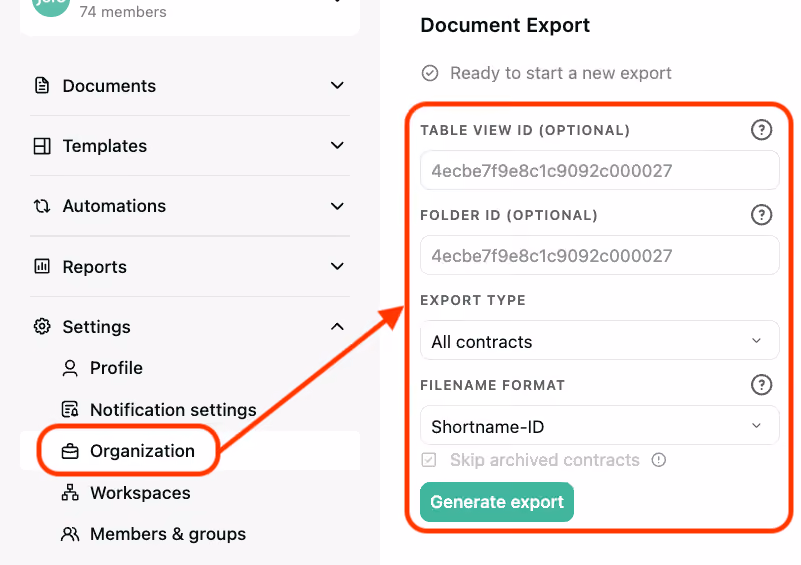This screenshot has height=565, width=801.
Task: Open the Filename Format Shortname-ID dropdown
Action: coord(599,426)
